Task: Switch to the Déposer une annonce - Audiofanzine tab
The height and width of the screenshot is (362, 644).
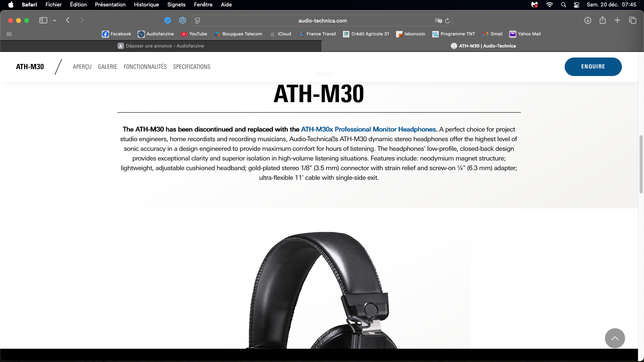Action: pyautogui.click(x=161, y=46)
